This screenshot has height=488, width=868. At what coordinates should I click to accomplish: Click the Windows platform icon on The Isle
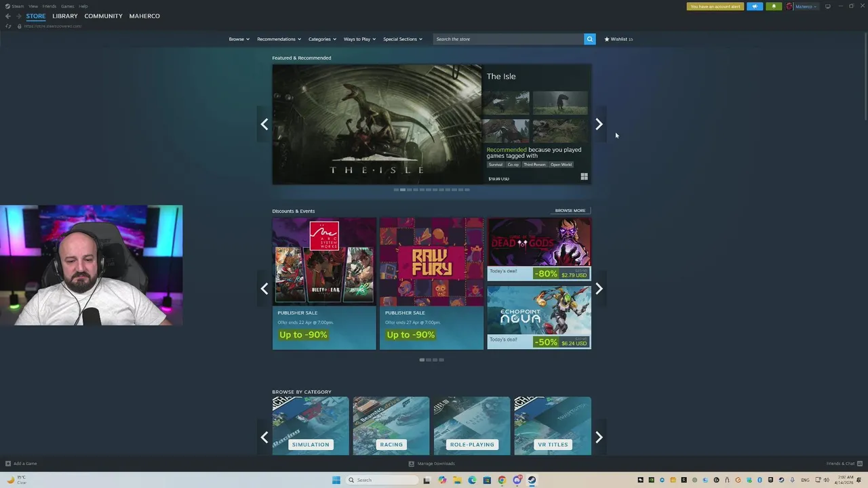pos(584,177)
